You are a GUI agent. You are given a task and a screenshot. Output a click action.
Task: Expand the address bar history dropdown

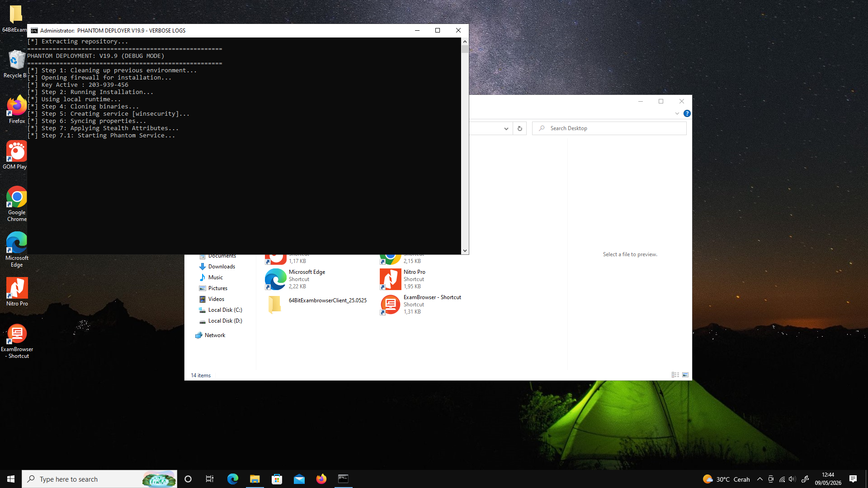tap(506, 128)
